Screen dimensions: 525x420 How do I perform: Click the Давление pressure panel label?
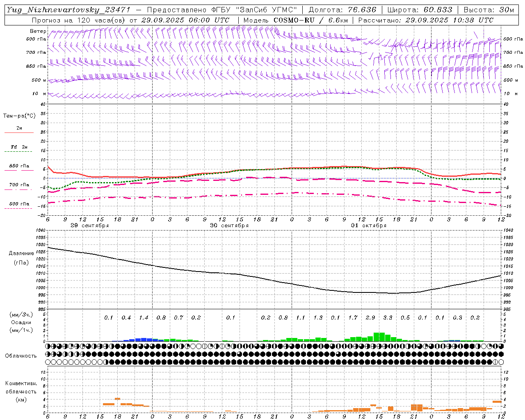click(x=21, y=253)
